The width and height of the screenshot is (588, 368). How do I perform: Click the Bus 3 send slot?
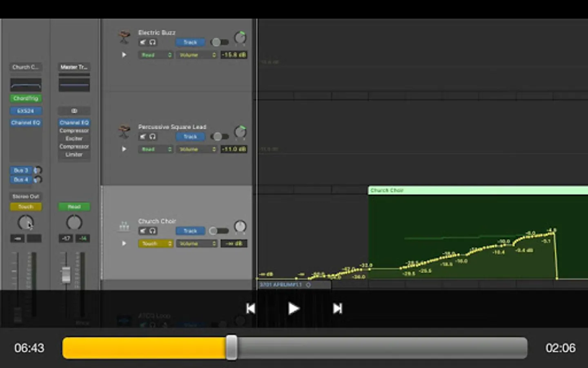click(21, 170)
